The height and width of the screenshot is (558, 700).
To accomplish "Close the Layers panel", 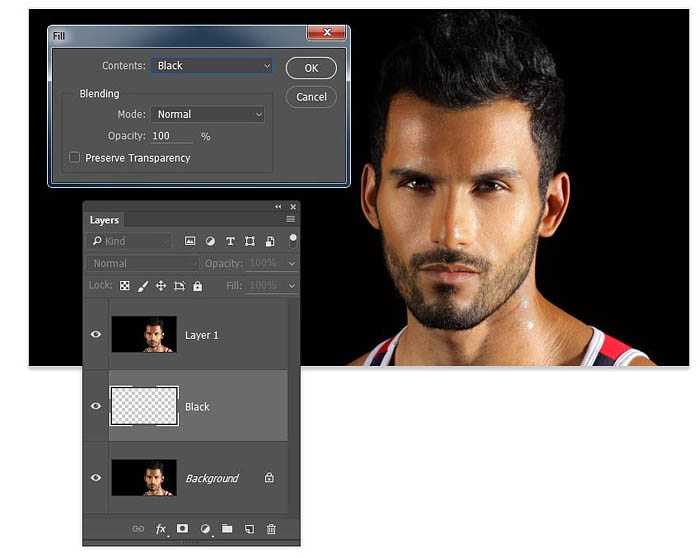I will [293, 207].
